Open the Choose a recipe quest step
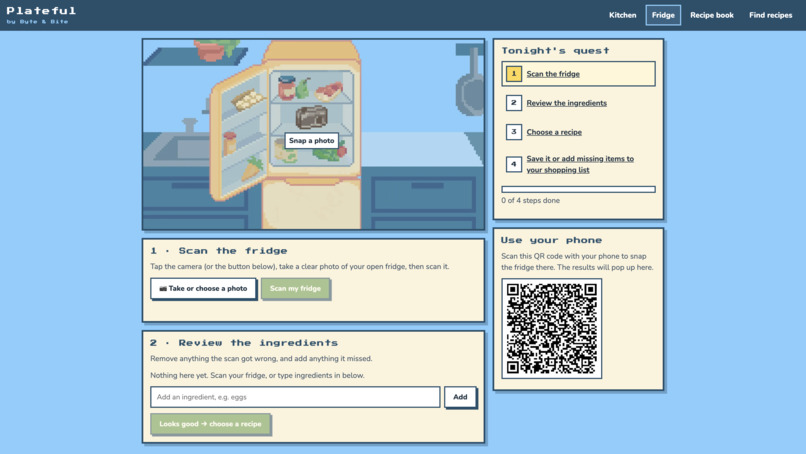Viewport: 806px width, 454px height. 554,132
